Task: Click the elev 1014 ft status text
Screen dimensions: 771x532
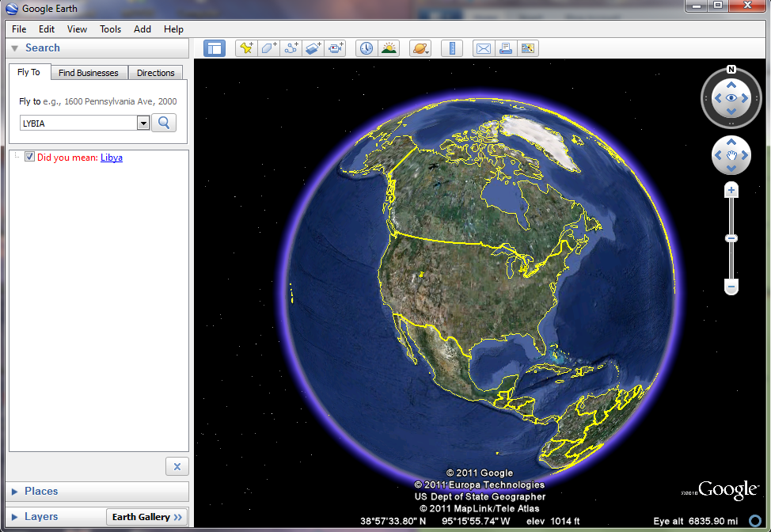Action: tap(553, 521)
